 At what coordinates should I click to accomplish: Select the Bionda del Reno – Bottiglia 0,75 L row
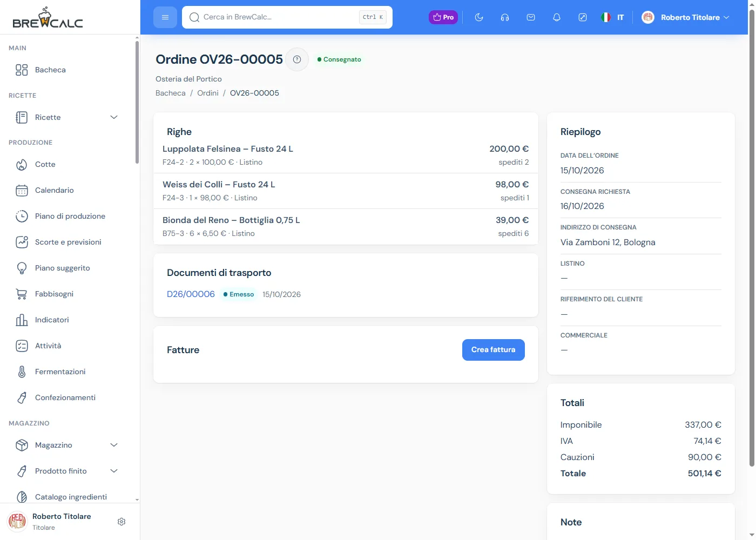coord(346,227)
